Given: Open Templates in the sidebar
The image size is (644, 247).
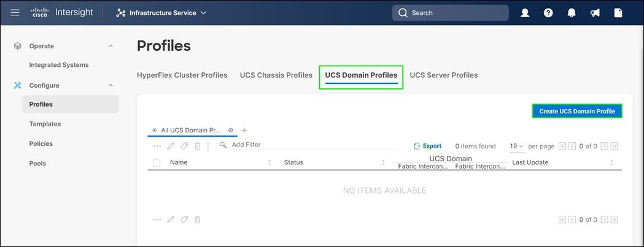Looking at the screenshot, I should (x=45, y=124).
